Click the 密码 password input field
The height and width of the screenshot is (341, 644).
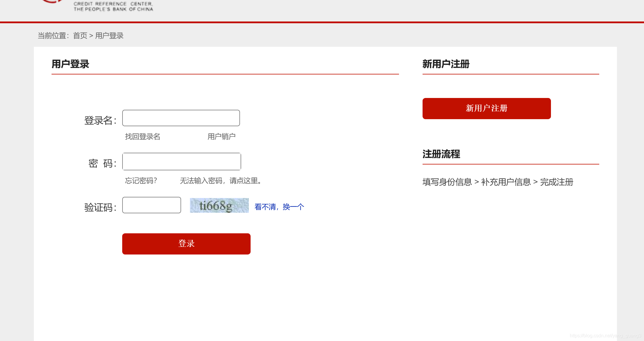(x=181, y=162)
